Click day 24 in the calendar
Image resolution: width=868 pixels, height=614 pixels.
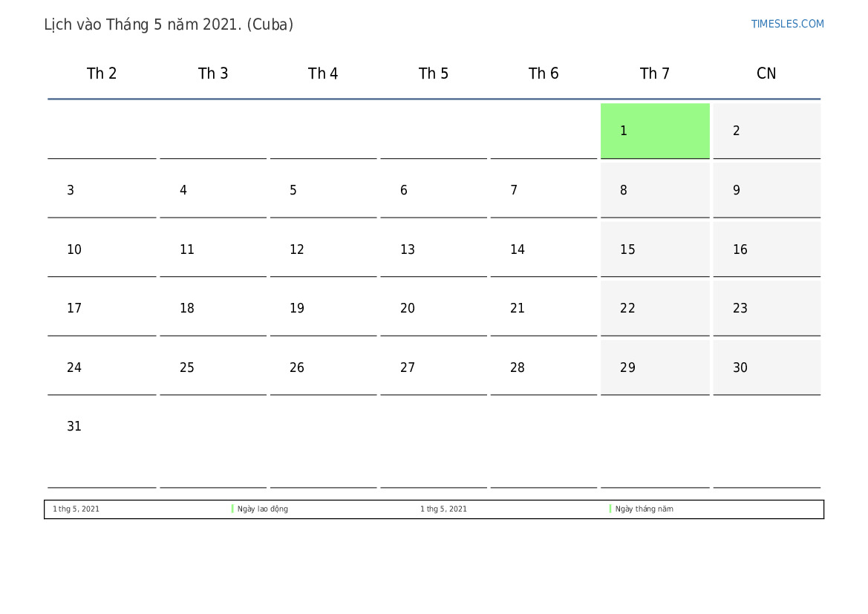(102, 368)
